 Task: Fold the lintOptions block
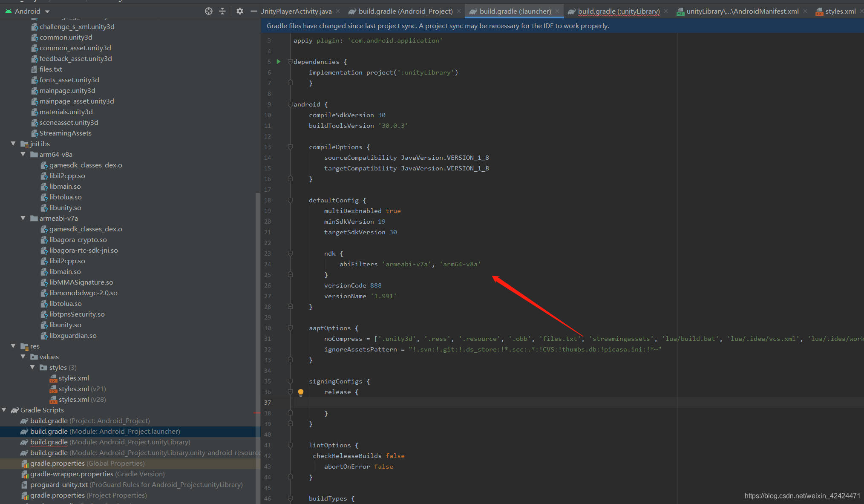290,445
